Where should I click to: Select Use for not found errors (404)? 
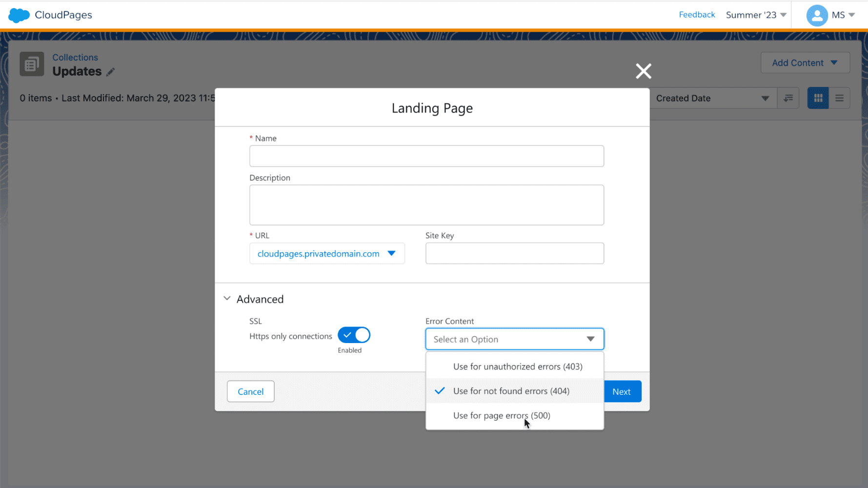pos(511,391)
